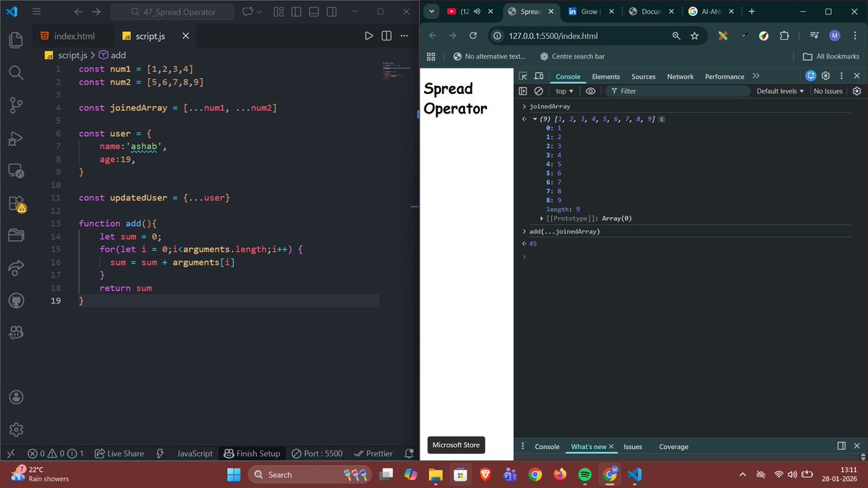Click Port : 5500 in status bar

point(317,453)
